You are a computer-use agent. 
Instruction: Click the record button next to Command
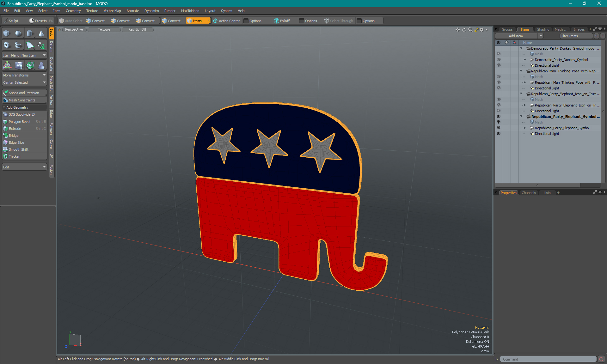click(601, 359)
